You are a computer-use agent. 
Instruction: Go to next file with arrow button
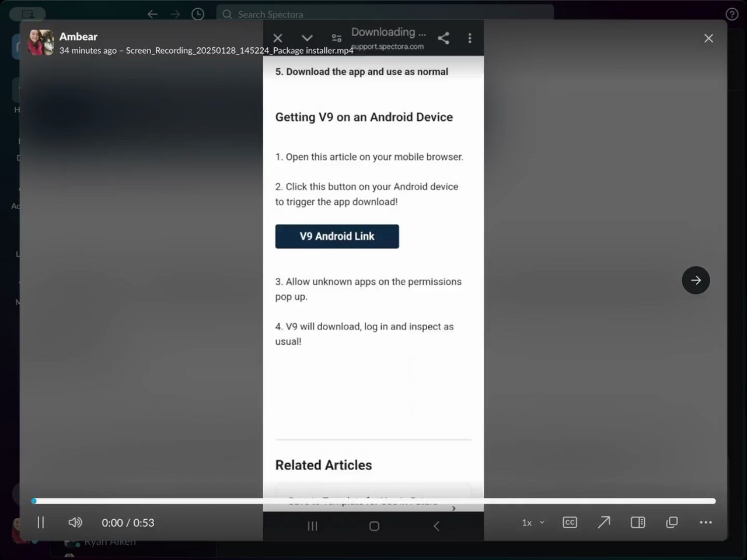pyautogui.click(x=696, y=280)
